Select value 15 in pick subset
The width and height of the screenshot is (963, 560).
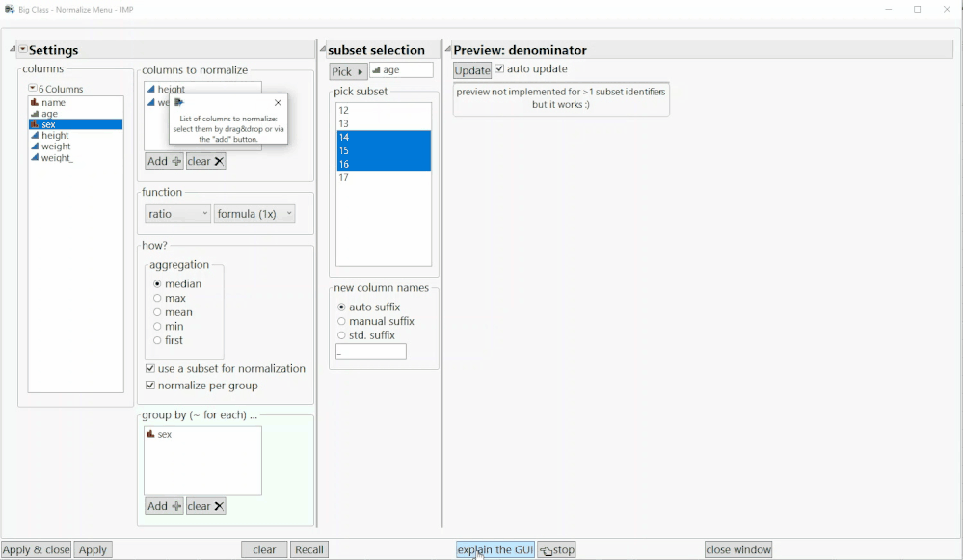coord(384,151)
